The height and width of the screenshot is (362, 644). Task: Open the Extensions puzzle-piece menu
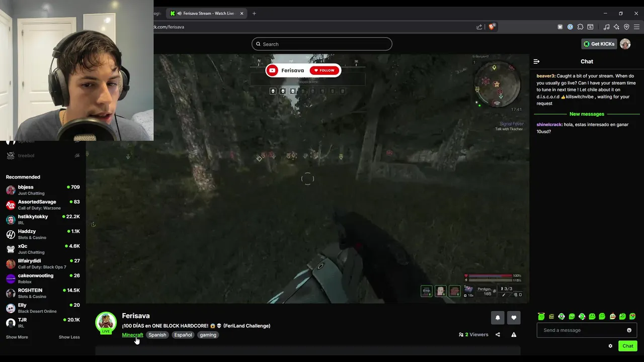pyautogui.click(x=580, y=27)
